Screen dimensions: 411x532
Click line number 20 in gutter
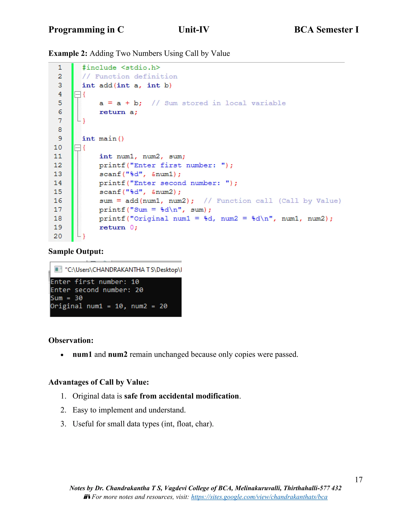(x=58, y=236)
